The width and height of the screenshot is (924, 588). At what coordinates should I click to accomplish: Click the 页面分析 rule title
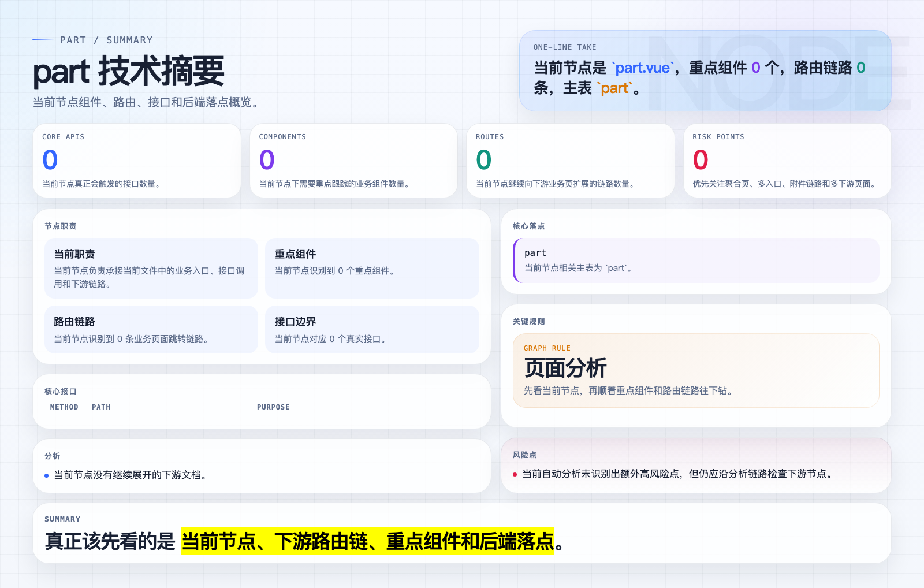(x=565, y=368)
